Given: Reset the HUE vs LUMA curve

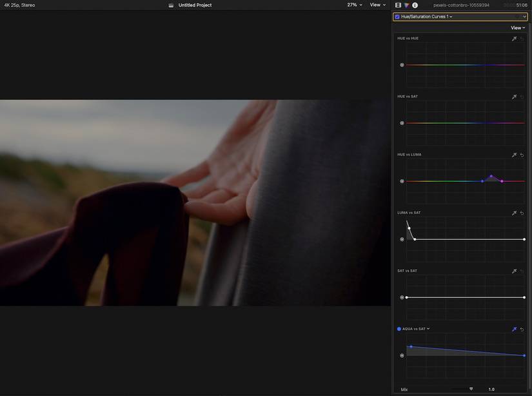Looking at the screenshot, I should click(x=521, y=154).
